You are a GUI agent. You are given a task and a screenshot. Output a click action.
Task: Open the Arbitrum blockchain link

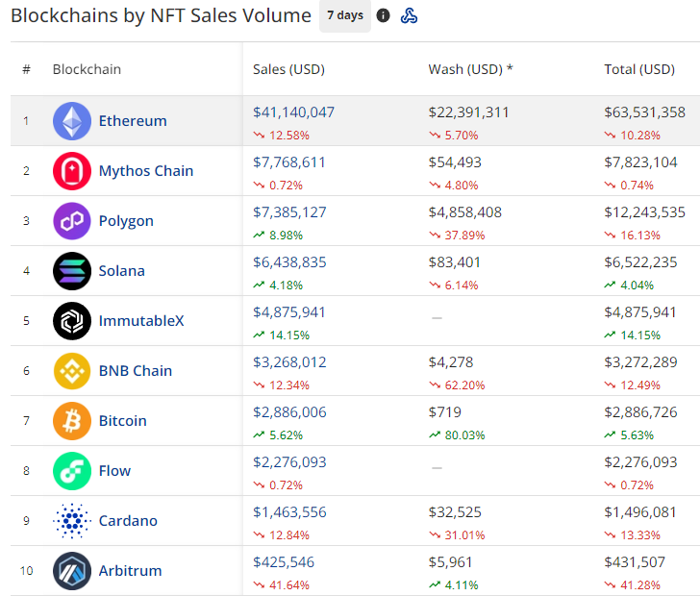tap(131, 571)
